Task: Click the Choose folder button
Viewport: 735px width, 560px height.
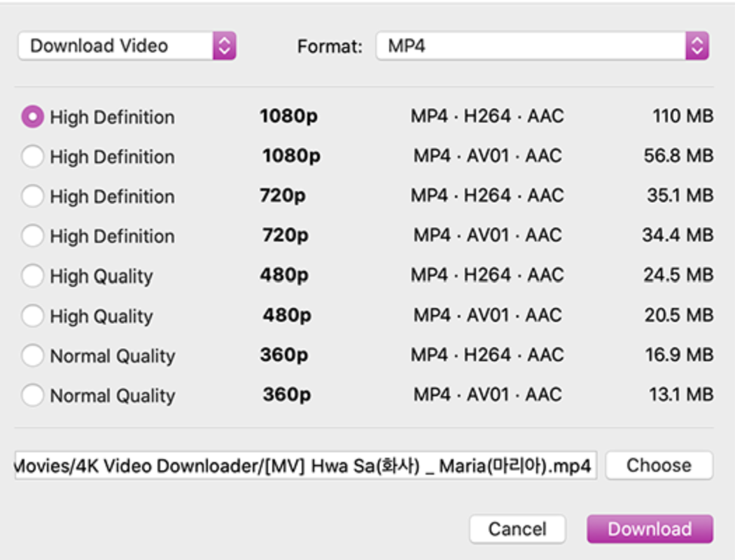Action: coord(659,465)
